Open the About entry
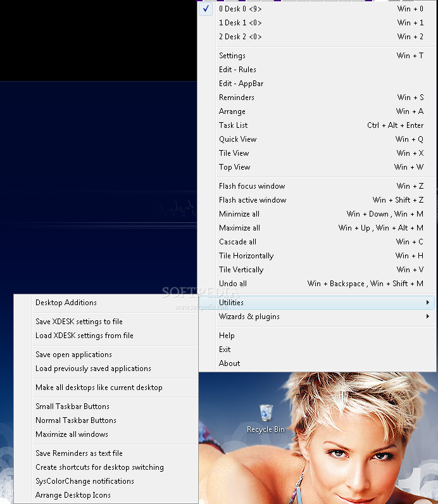This screenshot has width=438, height=504. click(x=316, y=363)
